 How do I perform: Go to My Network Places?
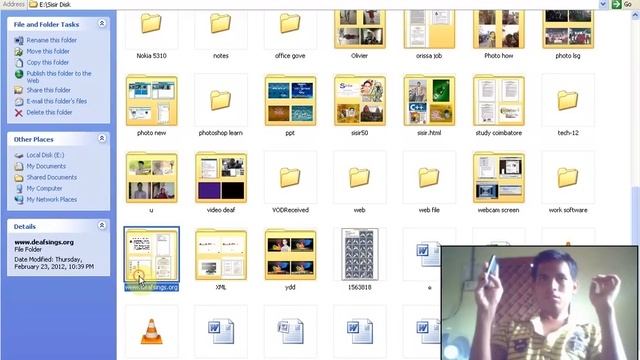coord(51,199)
